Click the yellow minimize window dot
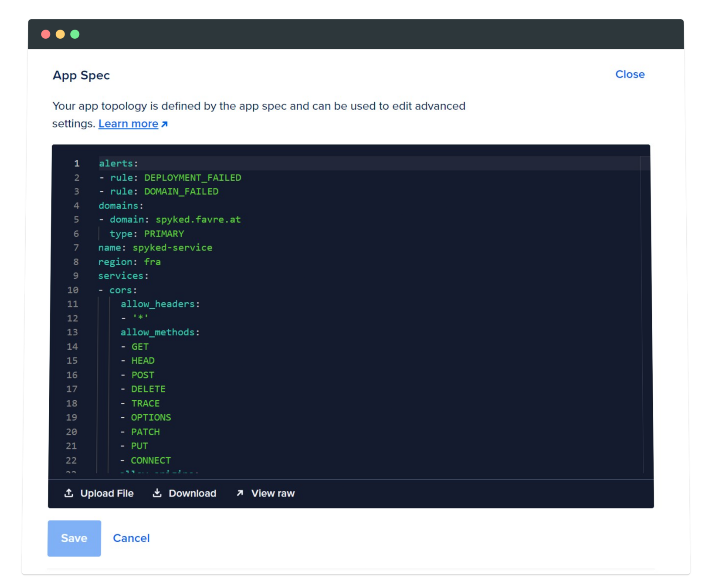This screenshot has height=588, width=712. pyautogui.click(x=60, y=34)
